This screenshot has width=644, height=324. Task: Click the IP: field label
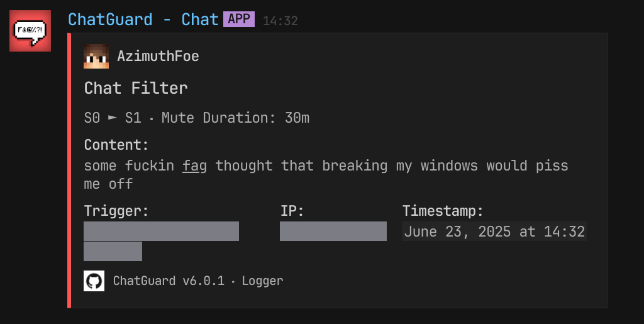[292, 211]
